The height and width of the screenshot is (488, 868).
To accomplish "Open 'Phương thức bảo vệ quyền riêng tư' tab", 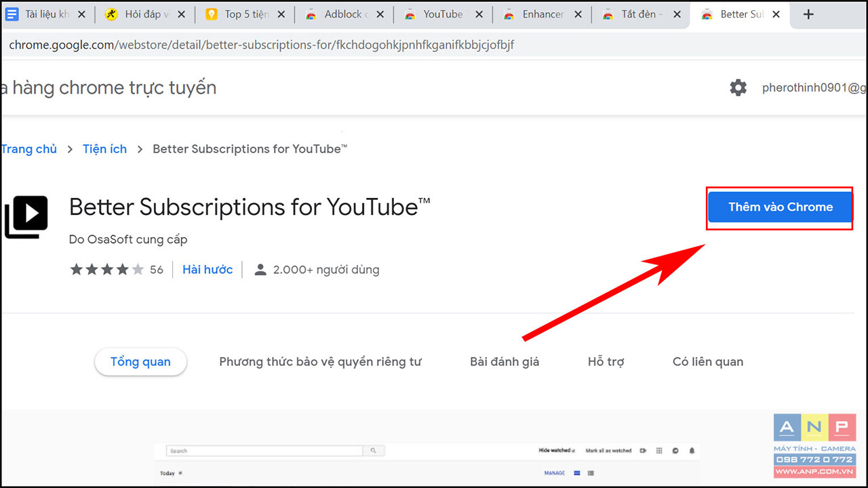I will click(320, 362).
